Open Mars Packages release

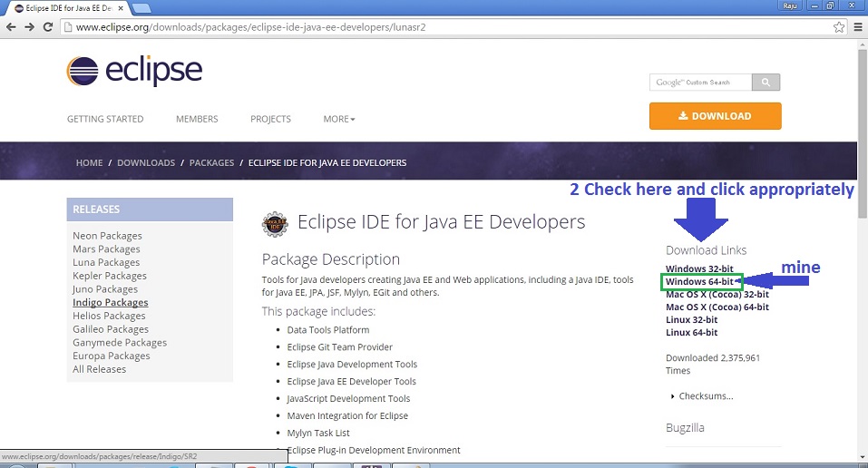pyautogui.click(x=106, y=249)
